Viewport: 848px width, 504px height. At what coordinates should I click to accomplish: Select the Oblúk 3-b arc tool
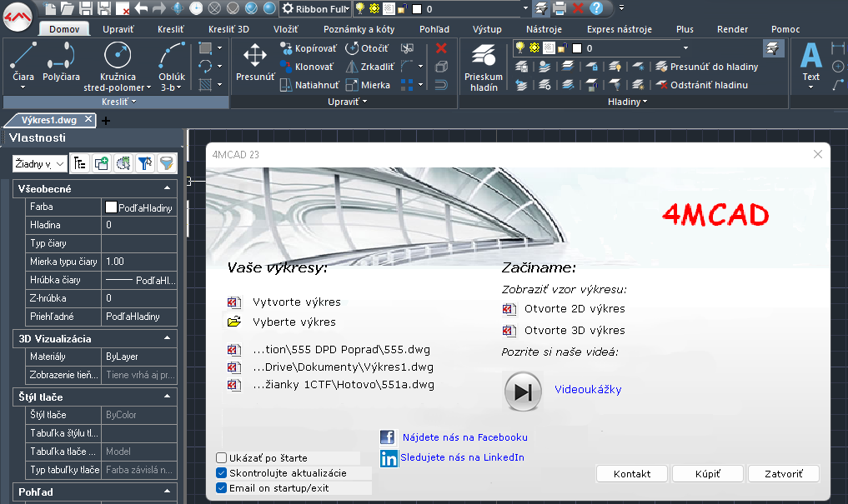(x=172, y=66)
